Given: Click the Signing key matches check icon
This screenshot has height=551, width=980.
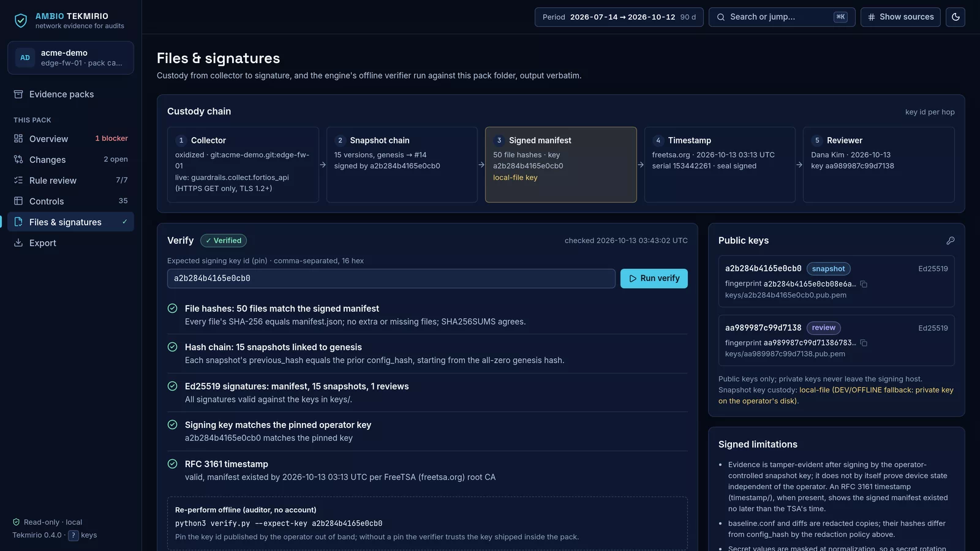Looking at the screenshot, I should (x=173, y=425).
